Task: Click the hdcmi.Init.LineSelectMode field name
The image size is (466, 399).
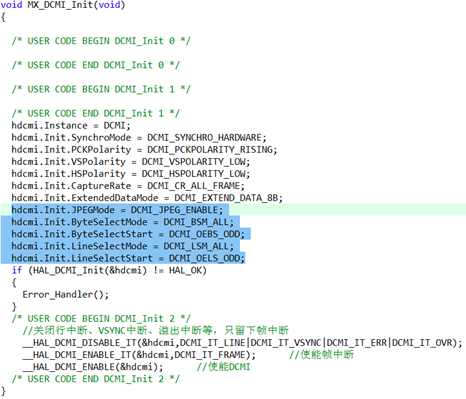Action: pos(79,246)
